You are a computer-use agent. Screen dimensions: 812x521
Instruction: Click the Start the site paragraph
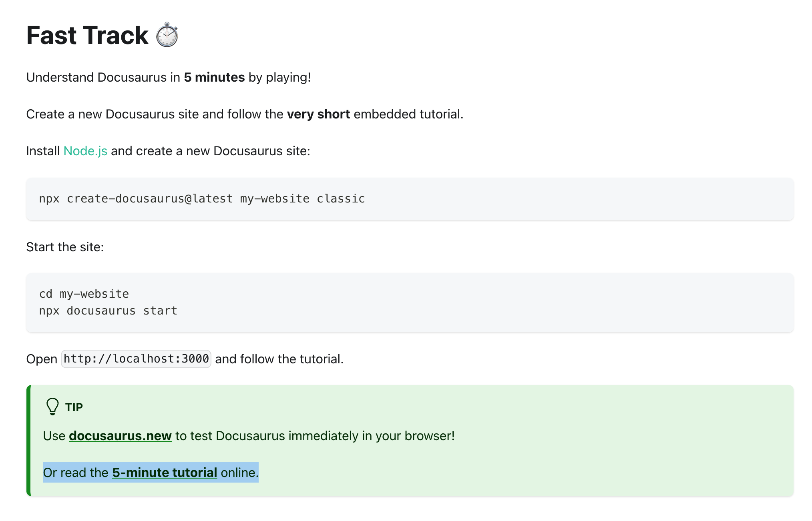coord(65,247)
